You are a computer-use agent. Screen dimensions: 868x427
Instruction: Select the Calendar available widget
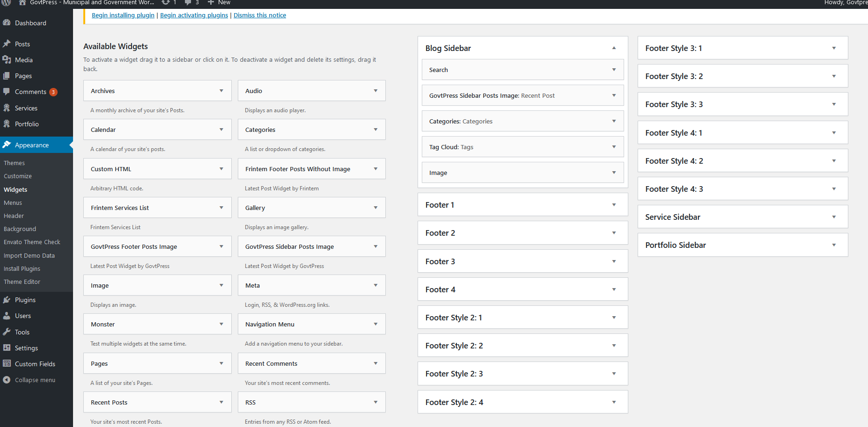[157, 130]
